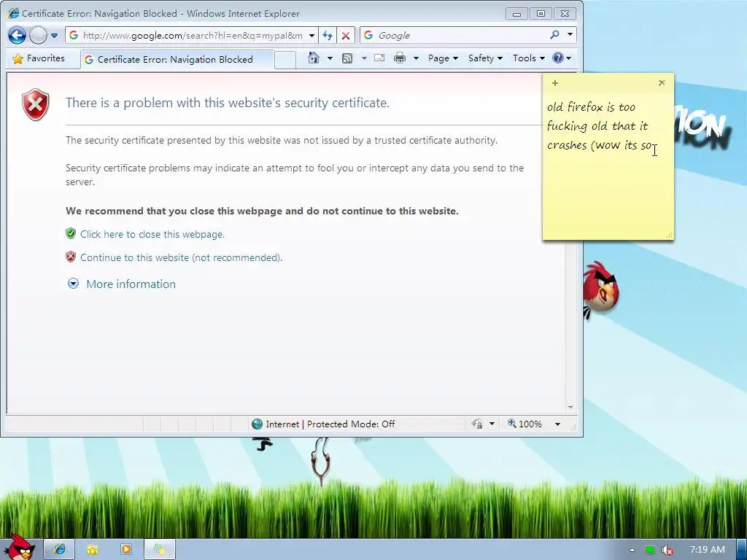The image size is (747, 560).
Task: Show hidden tray icons arrow
Action: [x=632, y=550]
